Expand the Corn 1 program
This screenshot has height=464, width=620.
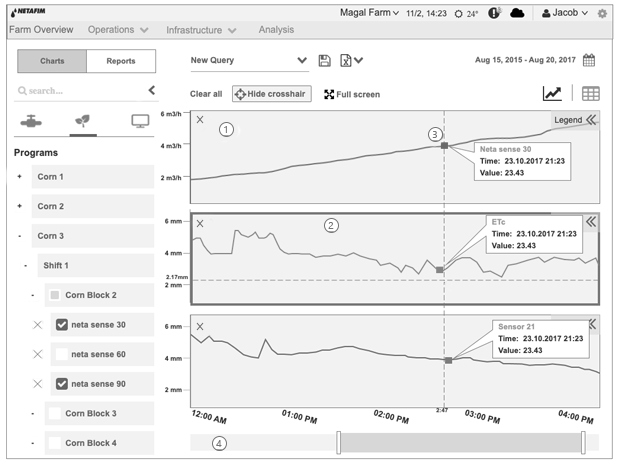click(19, 176)
